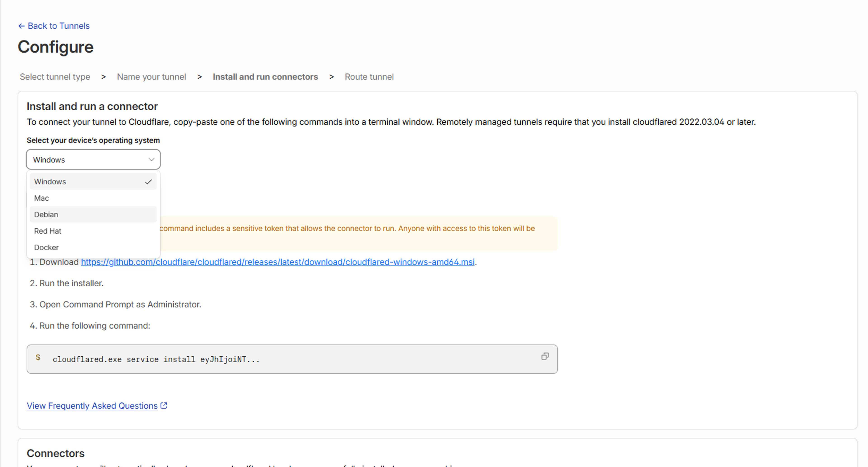
Task: Go back via Back to Tunnels link
Action: 54,26
